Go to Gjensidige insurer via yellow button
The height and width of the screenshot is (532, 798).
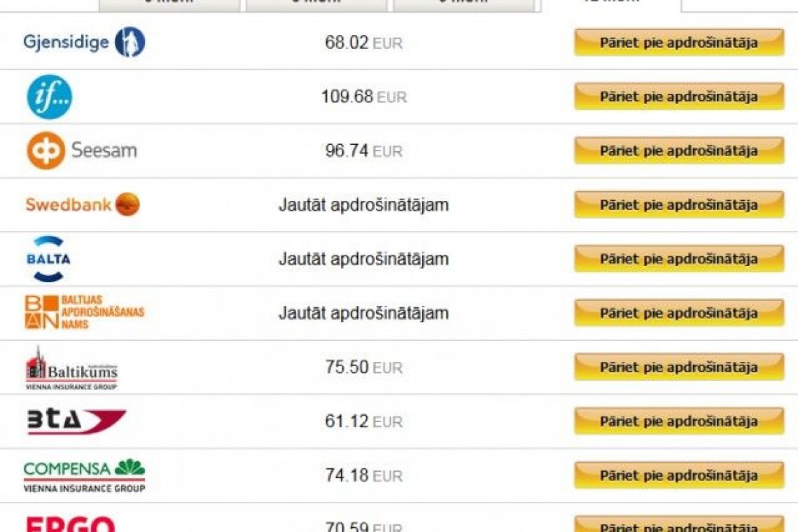click(679, 42)
